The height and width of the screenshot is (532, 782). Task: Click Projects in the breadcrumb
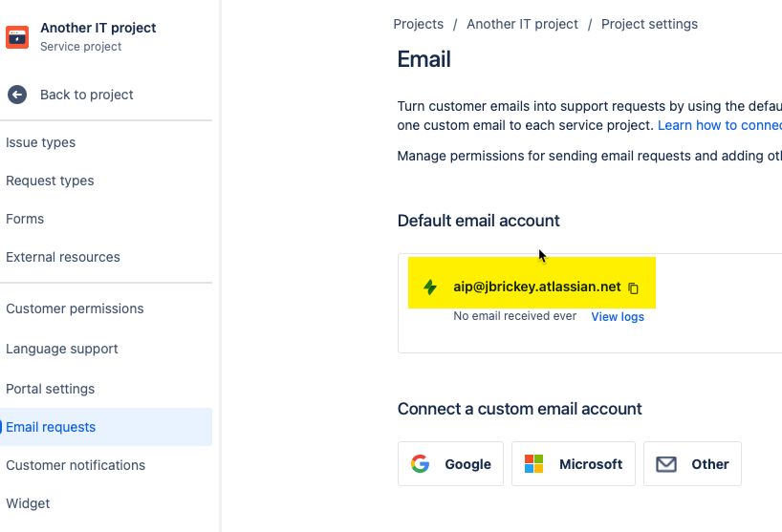(418, 24)
